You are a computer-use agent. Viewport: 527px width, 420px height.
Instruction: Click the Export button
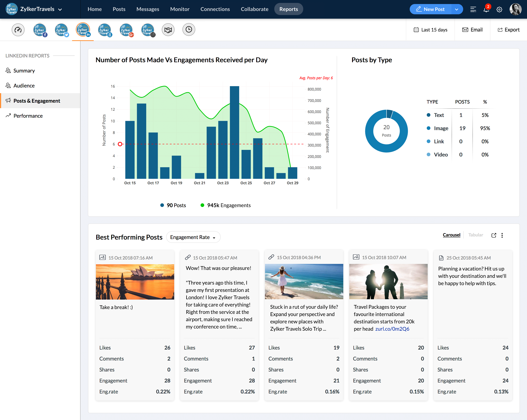[x=508, y=30]
